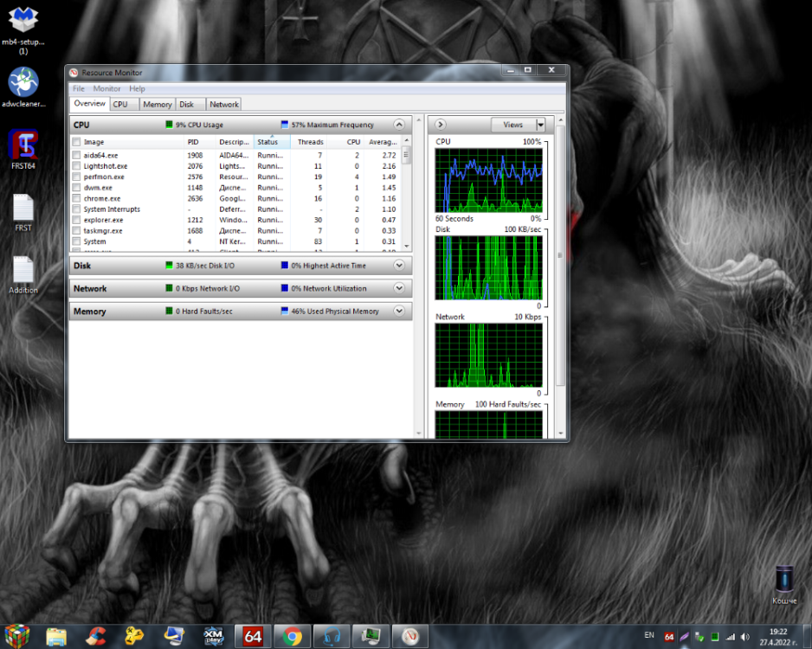Sort by the Threads column header

pos(310,142)
